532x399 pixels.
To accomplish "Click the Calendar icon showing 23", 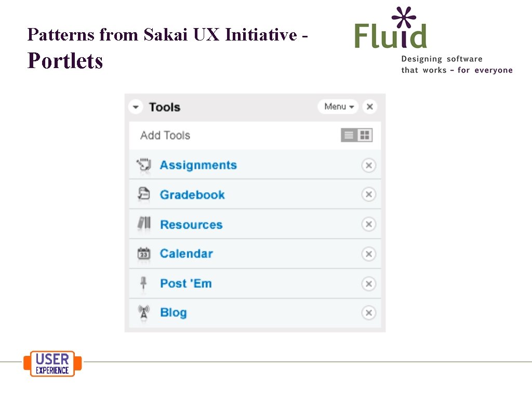I will coord(143,254).
